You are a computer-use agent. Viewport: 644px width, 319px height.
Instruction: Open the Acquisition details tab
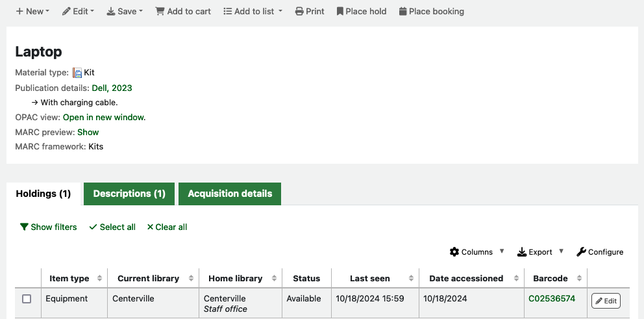[x=230, y=194]
